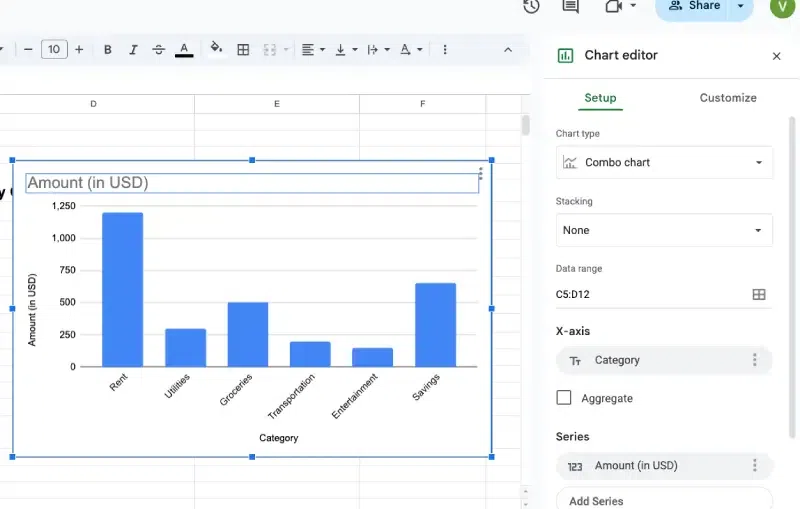Apply strikethrough formatting
This screenshot has width=800, height=509.
(159, 49)
